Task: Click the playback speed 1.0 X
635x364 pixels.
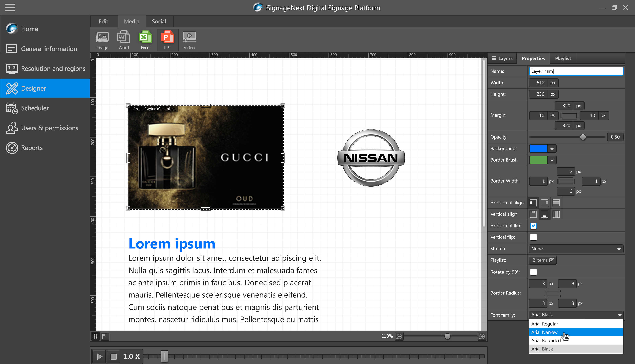Action: pyautogui.click(x=131, y=356)
